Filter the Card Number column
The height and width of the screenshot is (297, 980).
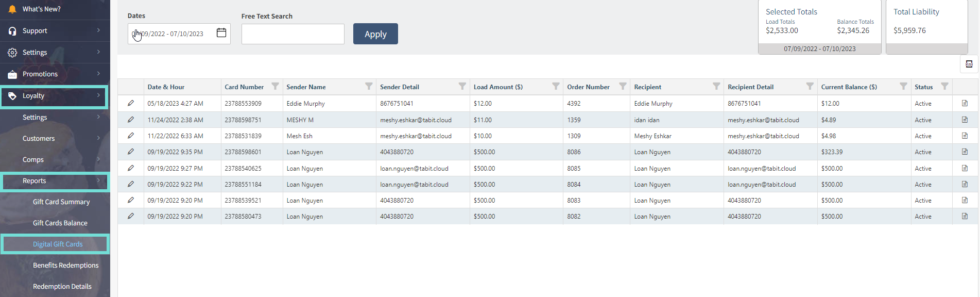[x=275, y=86]
